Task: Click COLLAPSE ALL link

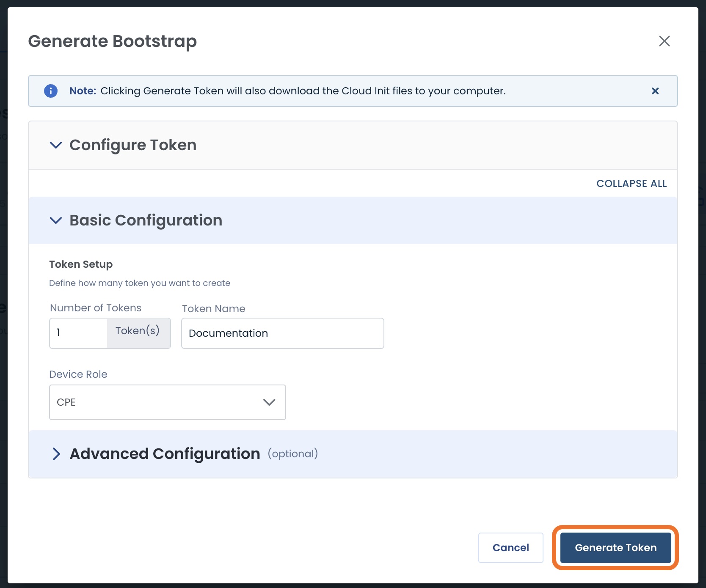Action: tap(632, 184)
